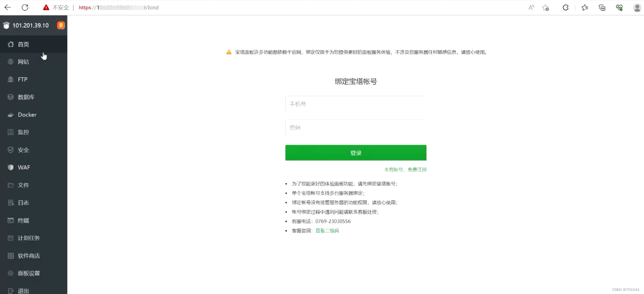Open 安全 sidebar entry
The height and width of the screenshot is (294, 644).
click(x=34, y=150)
